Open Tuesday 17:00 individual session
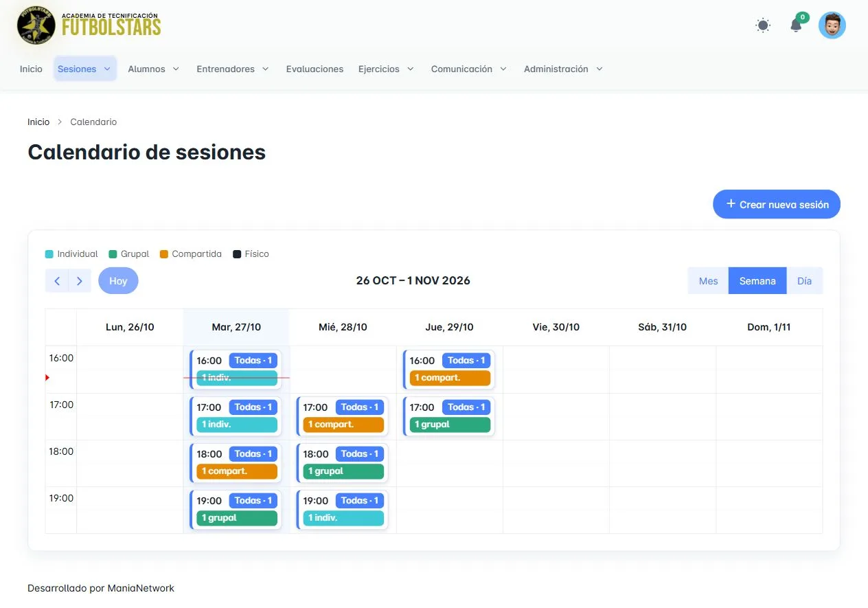 tap(236, 416)
